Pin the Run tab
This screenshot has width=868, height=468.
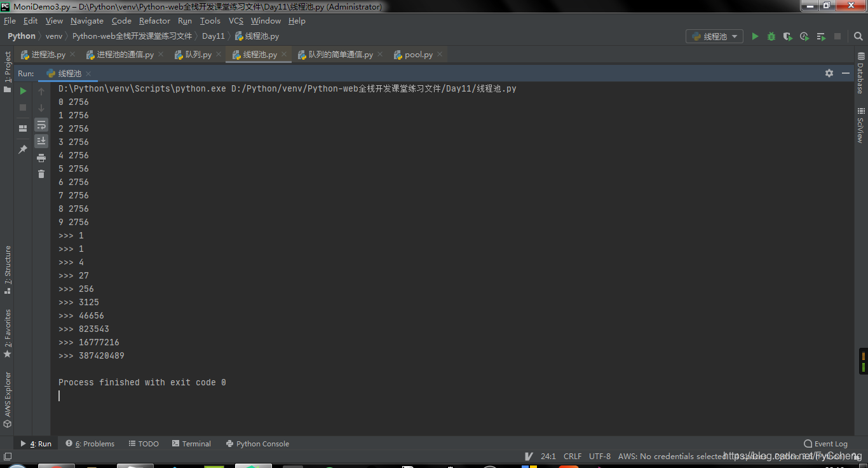click(x=23, y=149)
